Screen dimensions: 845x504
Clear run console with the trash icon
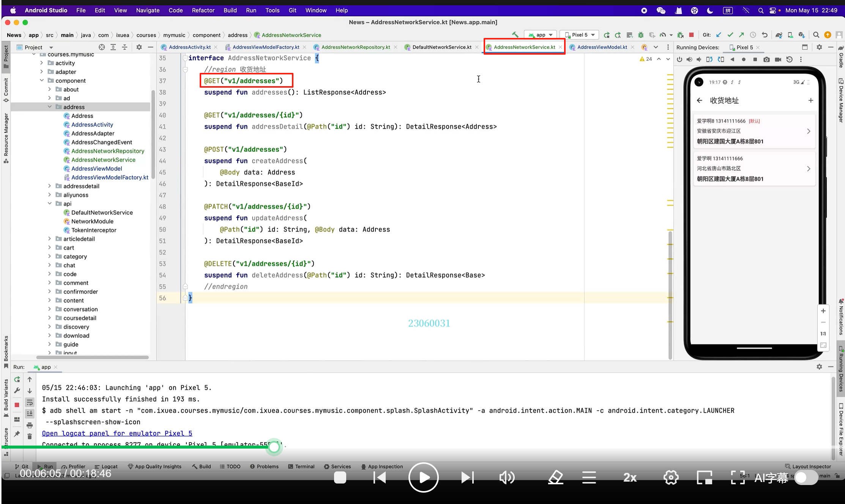(30, 436)
